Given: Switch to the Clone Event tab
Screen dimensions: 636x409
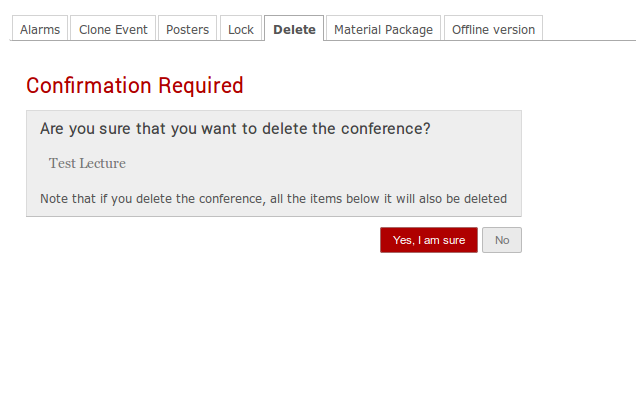Looking at the screenshot, I should point(113,28).
